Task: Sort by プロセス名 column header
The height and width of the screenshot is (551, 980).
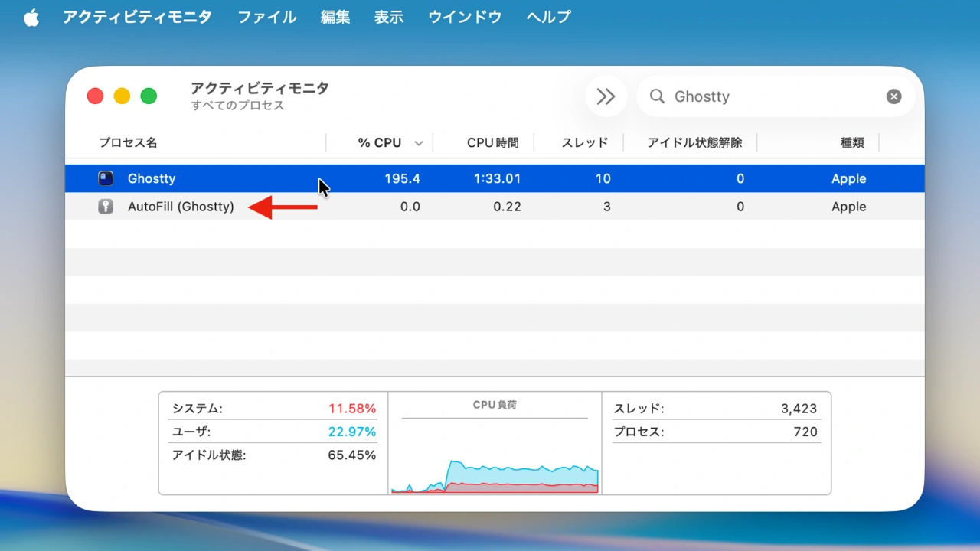Action: (x=128, y=143)
